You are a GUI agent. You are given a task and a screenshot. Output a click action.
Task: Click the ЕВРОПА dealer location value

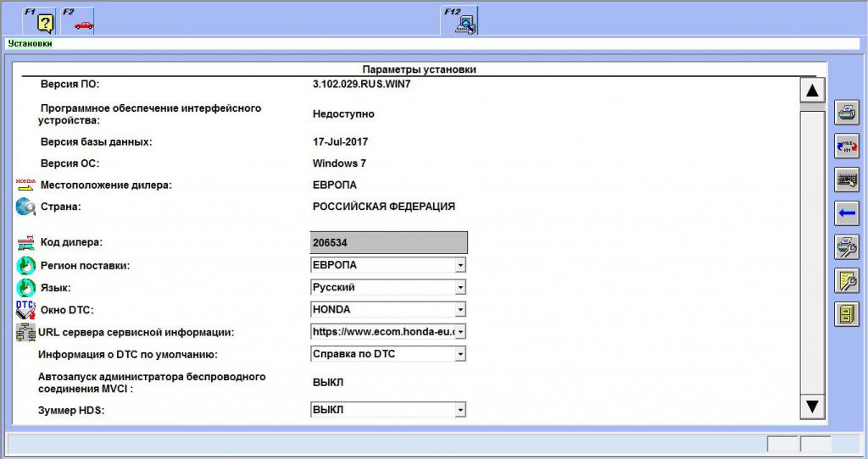[x=334, y=185]
